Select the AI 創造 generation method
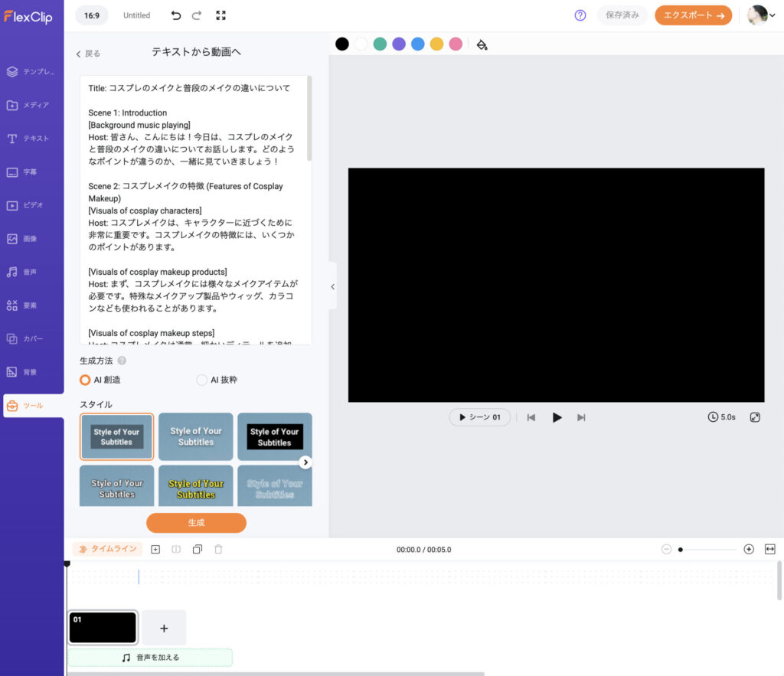 tap(85, 380)
